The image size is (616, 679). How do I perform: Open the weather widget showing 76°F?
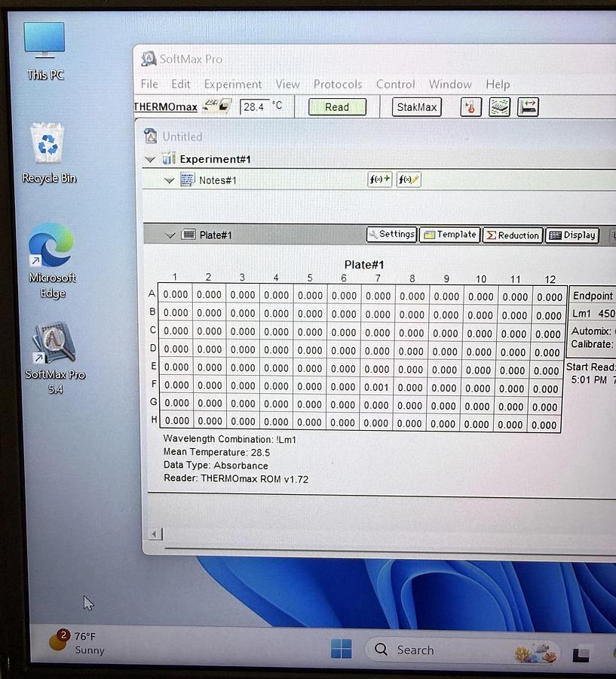[77, 643]
